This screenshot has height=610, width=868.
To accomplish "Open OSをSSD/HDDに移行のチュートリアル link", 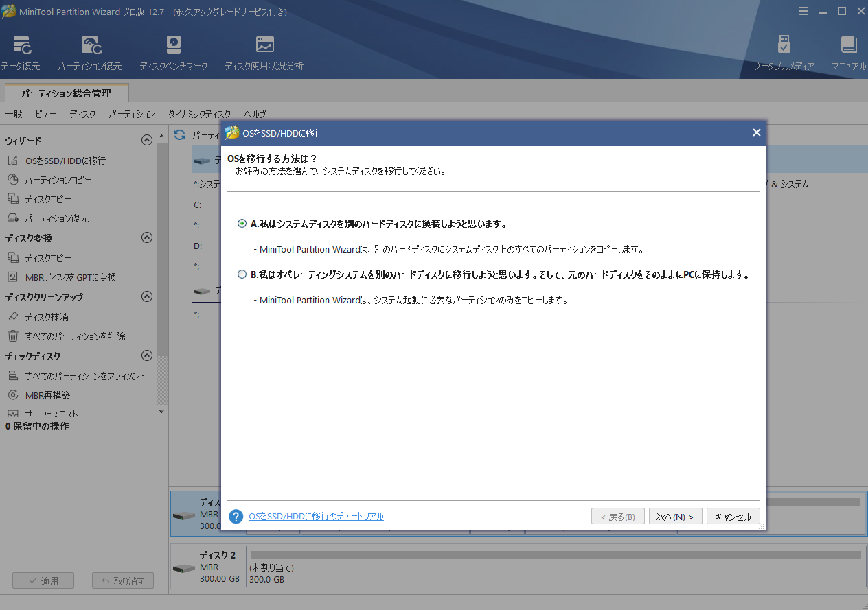I will [x=316, y=516].
